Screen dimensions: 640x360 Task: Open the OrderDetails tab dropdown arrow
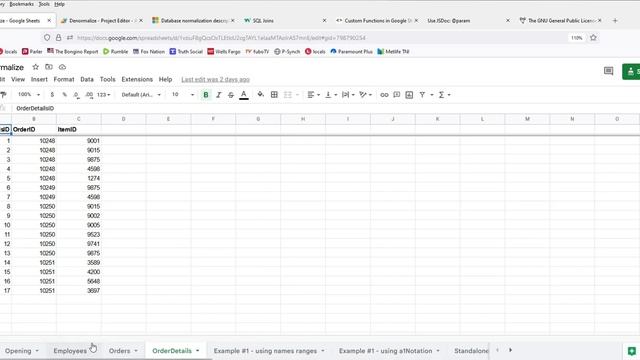[x=198, y=351]
